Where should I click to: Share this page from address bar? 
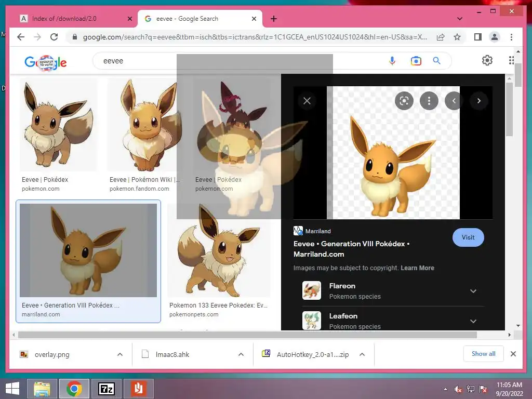click(441, 37)
